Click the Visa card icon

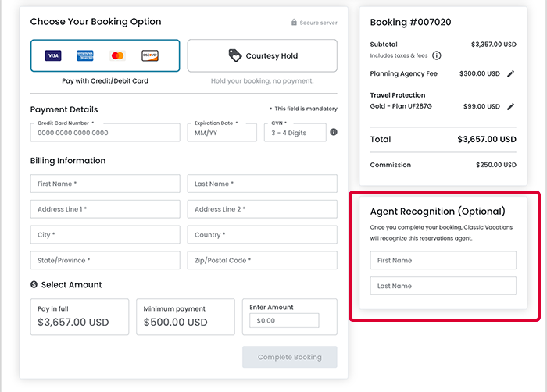[x=53, y=55]
